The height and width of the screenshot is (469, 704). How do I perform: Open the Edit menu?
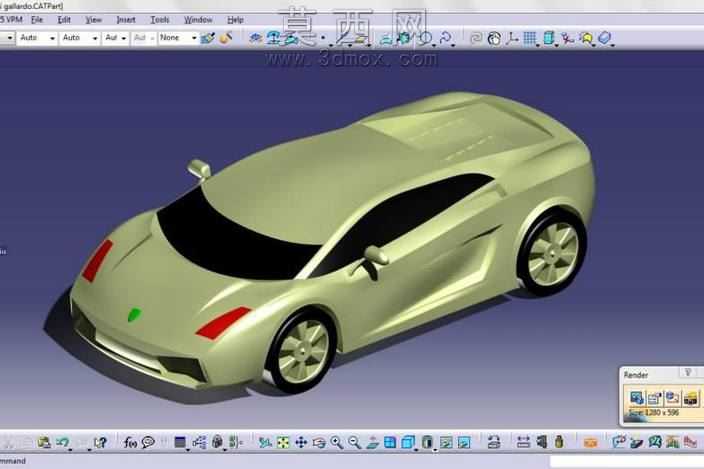[64, 20]
